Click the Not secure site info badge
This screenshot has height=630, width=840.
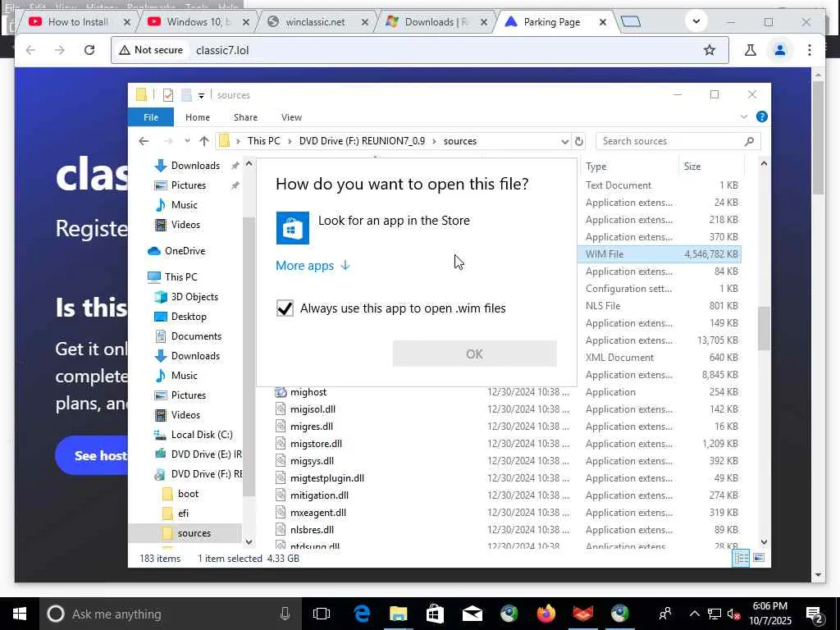[151, 50]
